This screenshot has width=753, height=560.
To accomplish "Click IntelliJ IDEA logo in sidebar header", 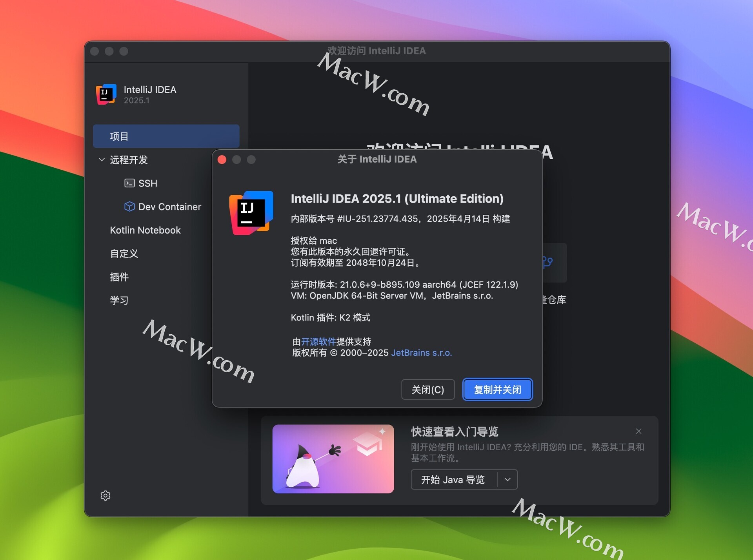I will tap(106, 94).
